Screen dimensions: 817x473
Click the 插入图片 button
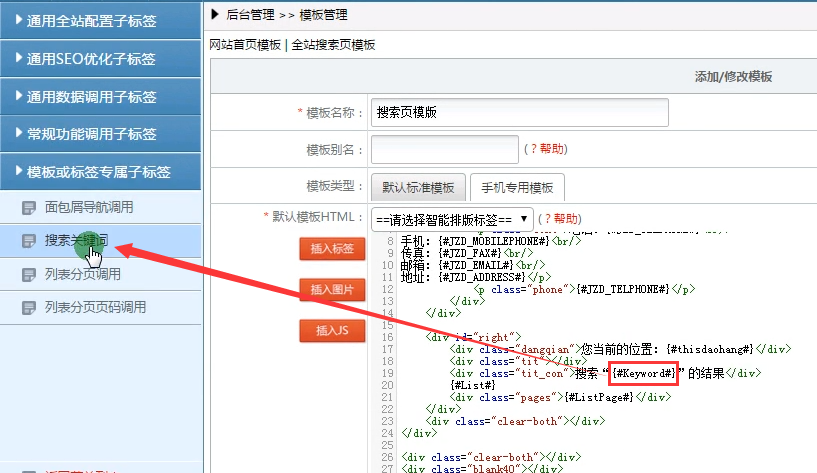coord(331,290)
